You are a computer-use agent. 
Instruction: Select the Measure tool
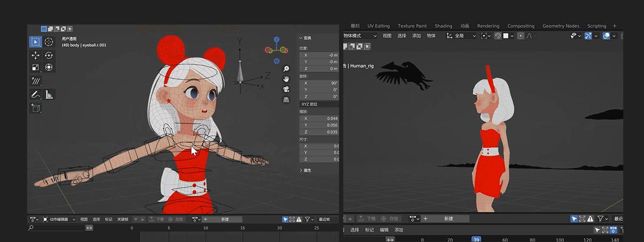[x=49, y=95]
